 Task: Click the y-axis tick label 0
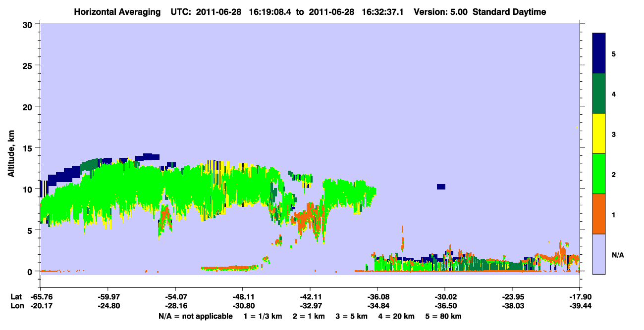click(x=31, y=271)
